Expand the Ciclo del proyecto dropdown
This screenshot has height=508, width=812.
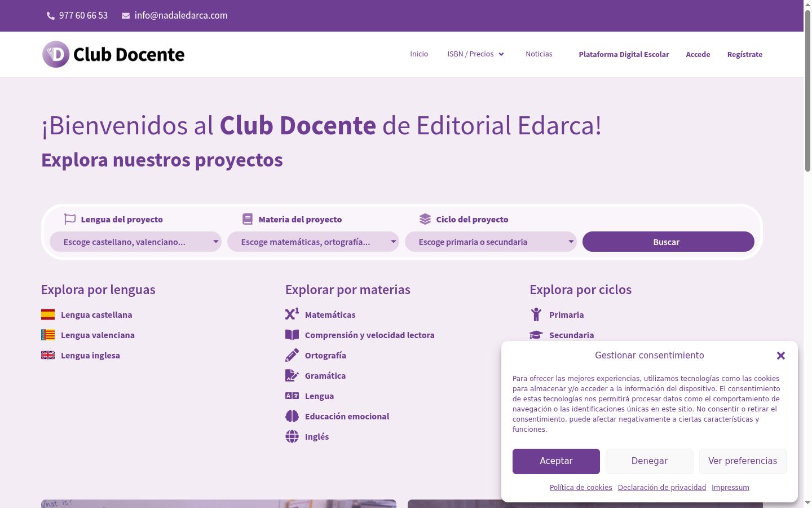click(x=491, y=242)
